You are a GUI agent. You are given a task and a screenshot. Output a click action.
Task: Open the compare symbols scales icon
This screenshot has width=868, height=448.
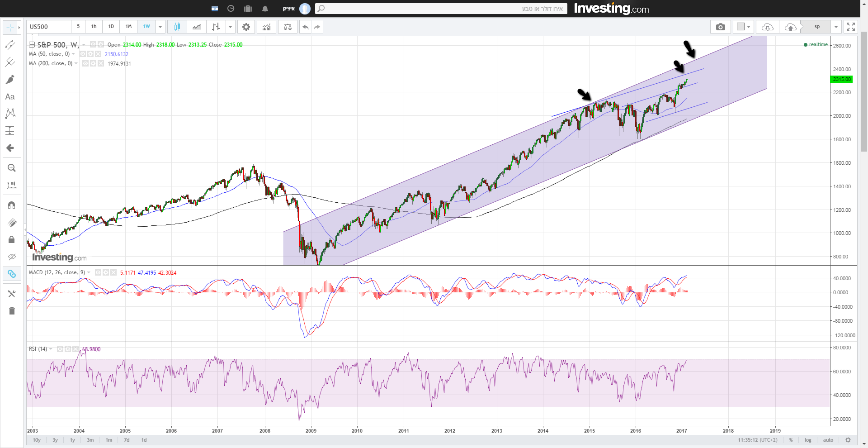[288, 27]
